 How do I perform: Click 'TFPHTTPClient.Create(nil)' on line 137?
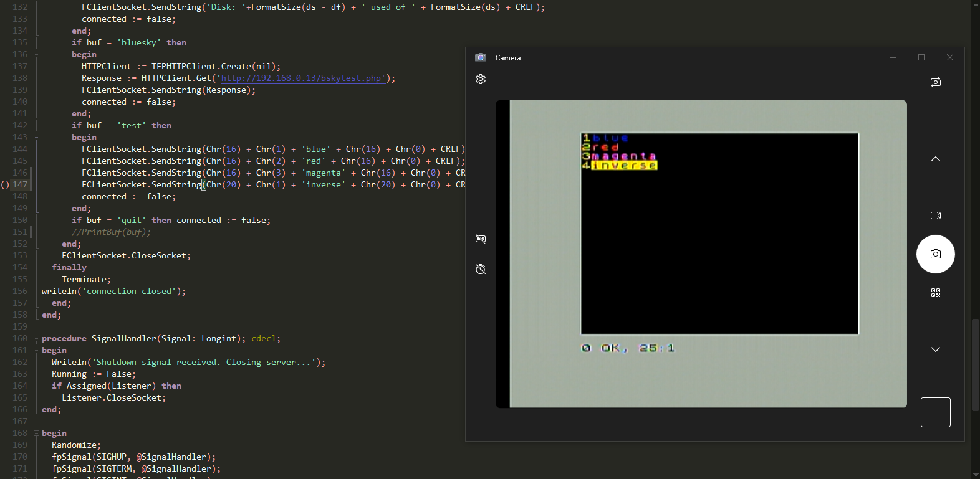(x=214, y=67)
